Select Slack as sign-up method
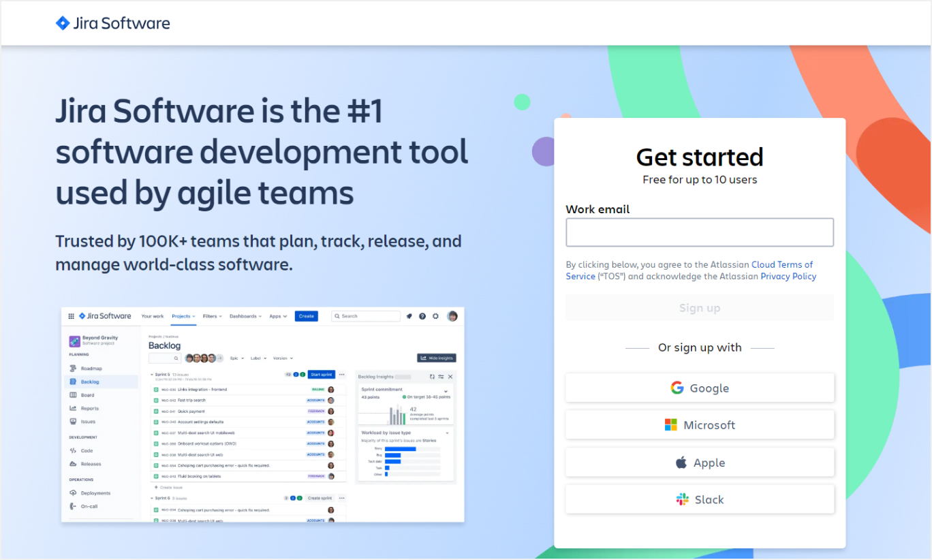This screenshot has width=932, height=560. (x=700, y=499)
